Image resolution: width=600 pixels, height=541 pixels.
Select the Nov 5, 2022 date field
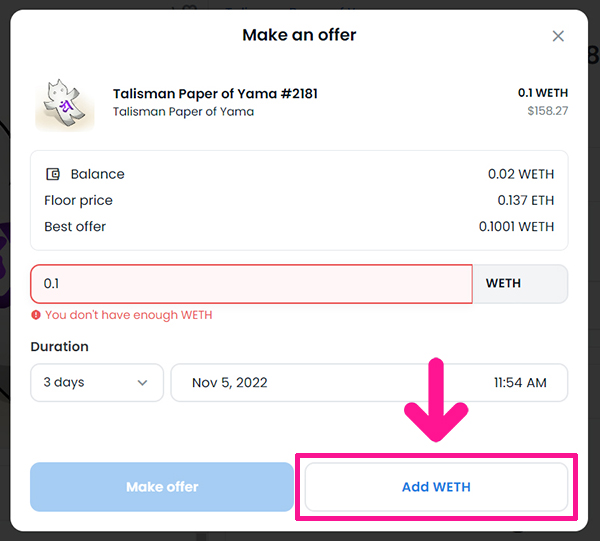pos(230,382)
